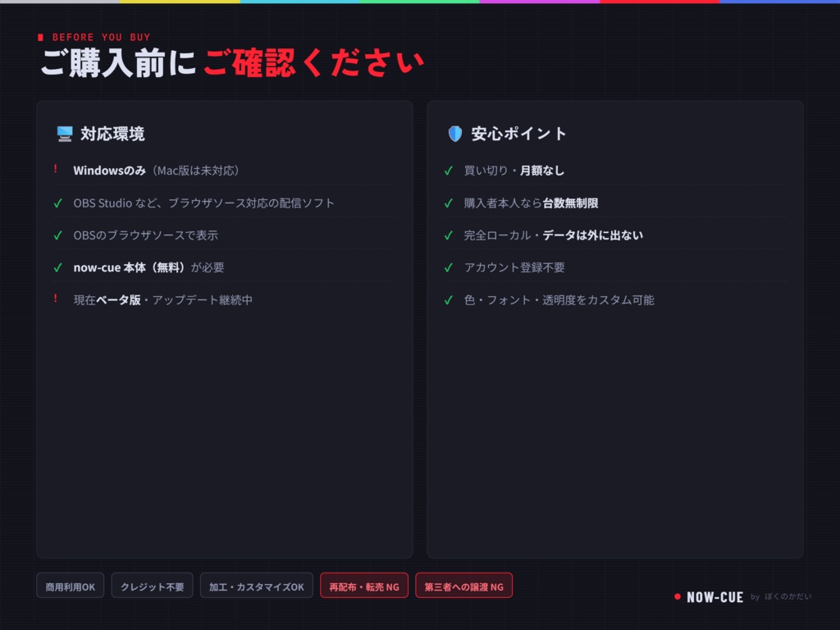Click the クレジット不要 badge
Screen dimensions: 840x630
152,587
